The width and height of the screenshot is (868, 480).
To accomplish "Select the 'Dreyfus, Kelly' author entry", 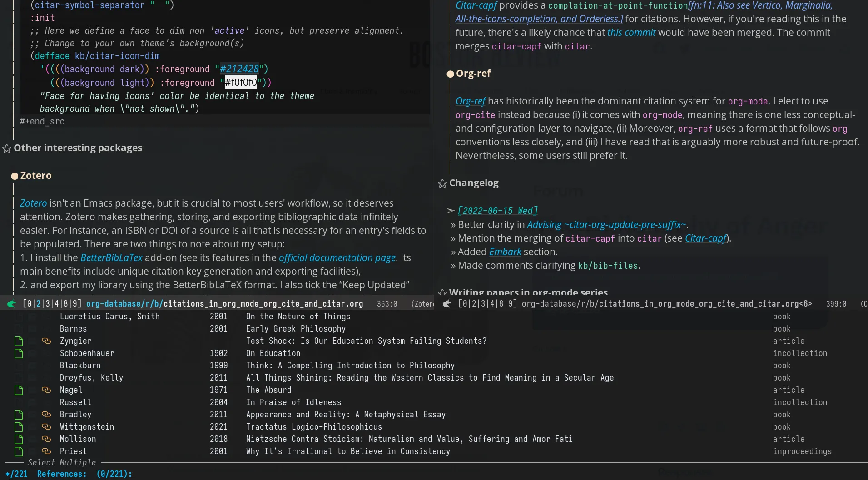I will pyautogui.click(x=91, y=378).
